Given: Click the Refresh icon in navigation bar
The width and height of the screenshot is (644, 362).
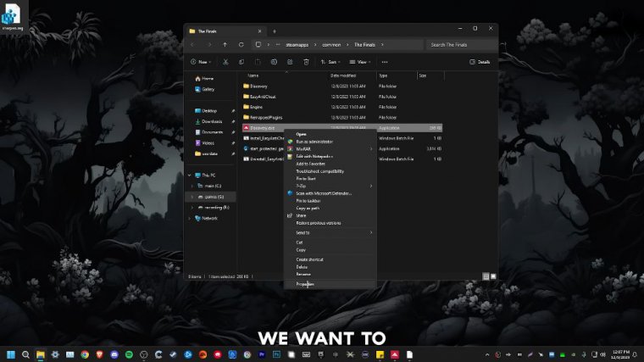Looking at the screenshot, I should point(241,44).
